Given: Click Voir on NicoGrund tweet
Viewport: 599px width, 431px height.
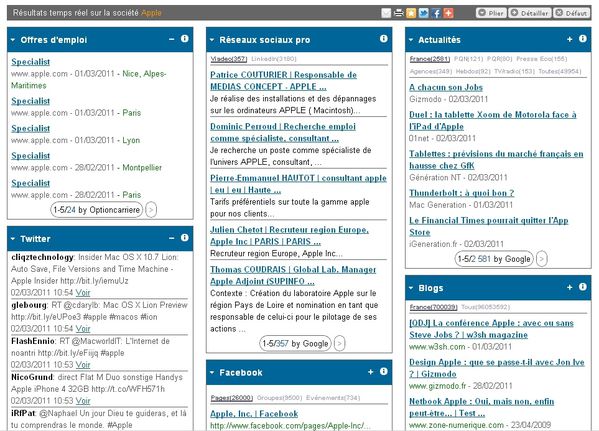Looking at the screenshot, I should (x=83, y=401).
